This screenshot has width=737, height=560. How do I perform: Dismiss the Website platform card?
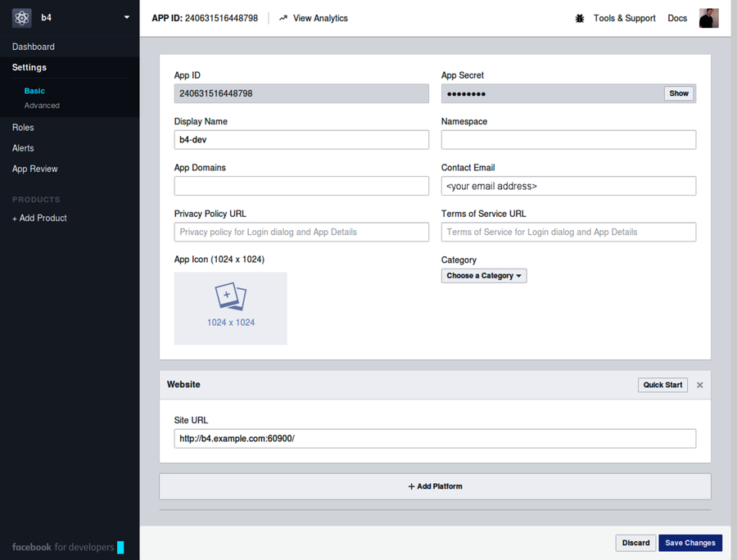coord(699,385)
